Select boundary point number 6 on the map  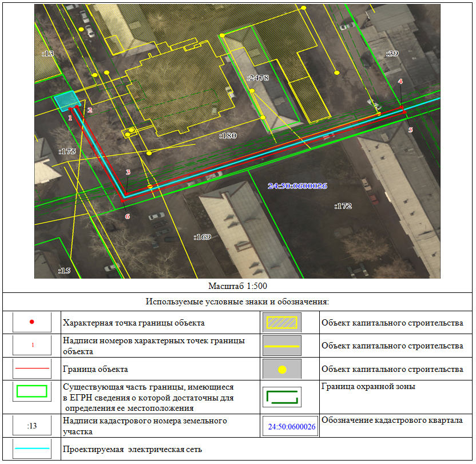[127, 216]
